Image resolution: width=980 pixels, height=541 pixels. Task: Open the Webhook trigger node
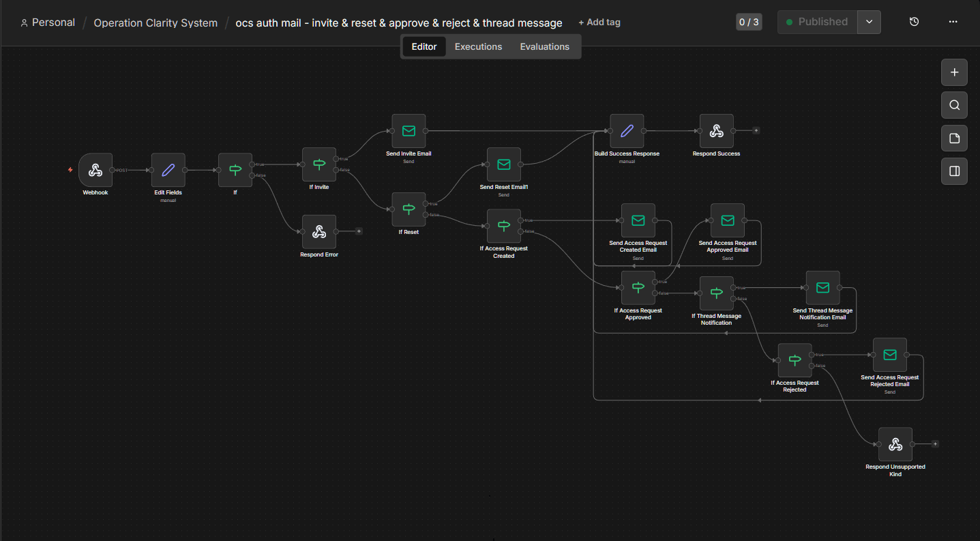tap(95, 170)
